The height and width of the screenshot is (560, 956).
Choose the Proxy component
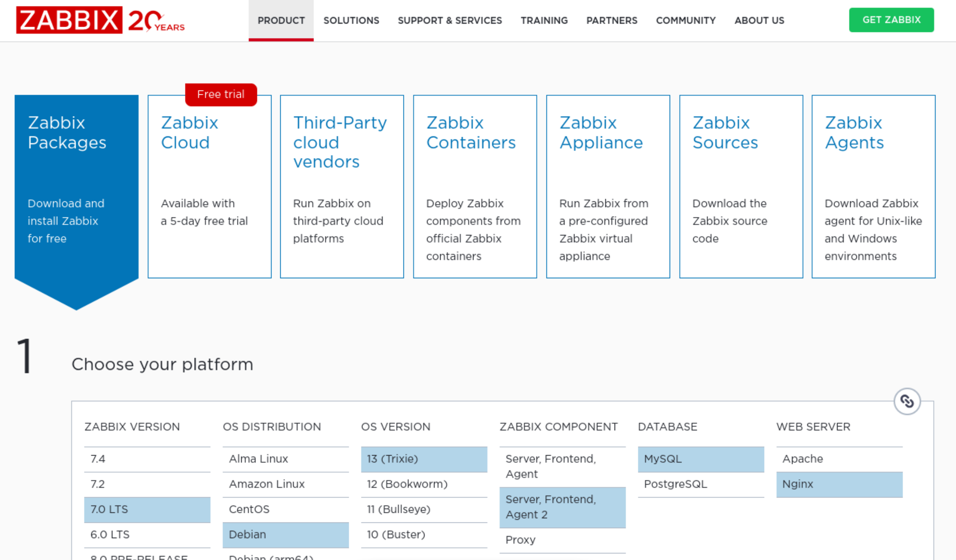click(563, 540)
